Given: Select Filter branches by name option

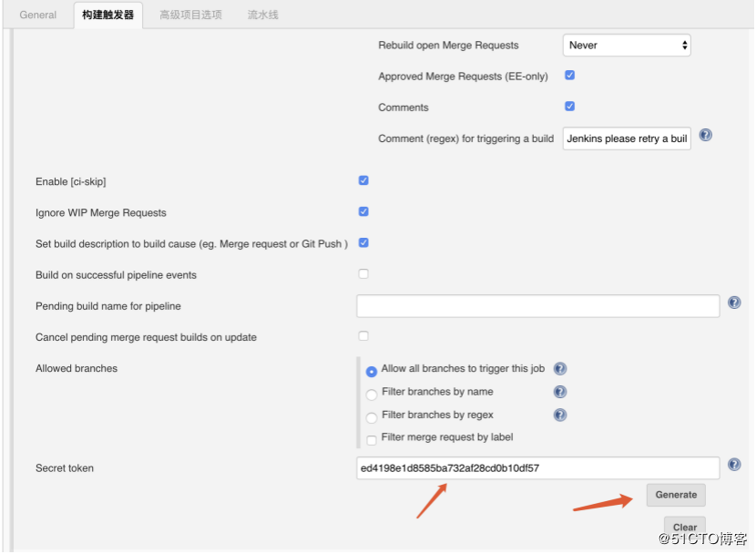Looking at the screenshot, I should 372,392.
